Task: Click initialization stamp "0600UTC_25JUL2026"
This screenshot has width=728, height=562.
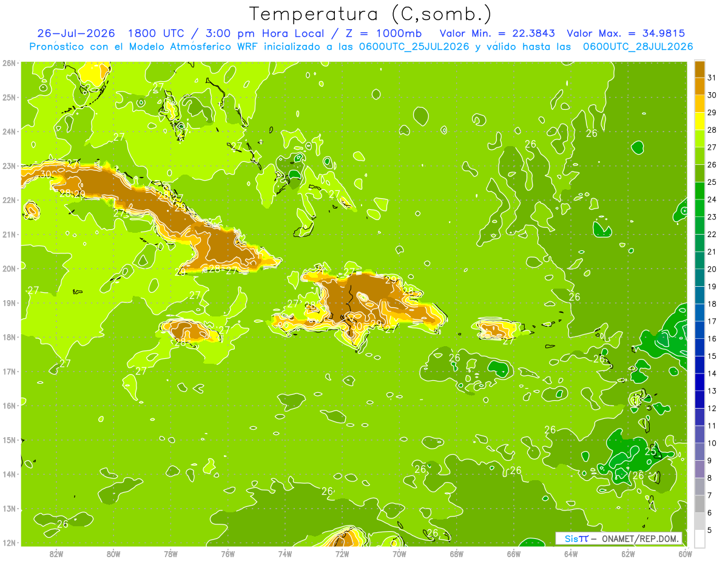Action: [414, 47]
